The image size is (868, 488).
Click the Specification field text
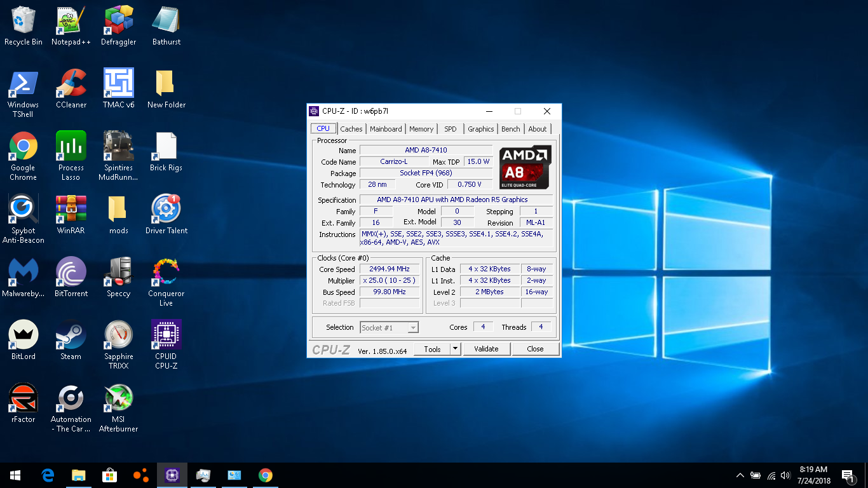pos(456,200)
